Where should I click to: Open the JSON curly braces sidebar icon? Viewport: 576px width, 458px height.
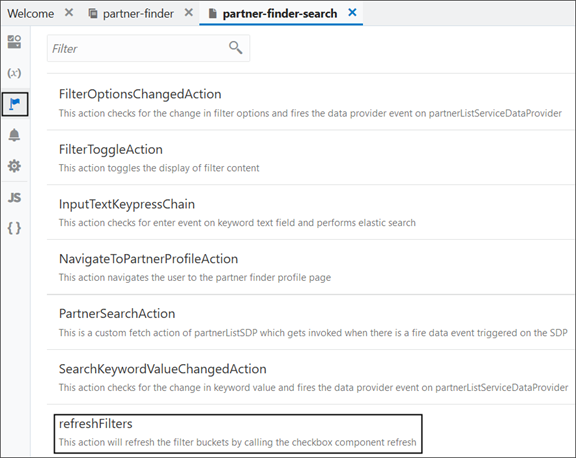point(14,228)
